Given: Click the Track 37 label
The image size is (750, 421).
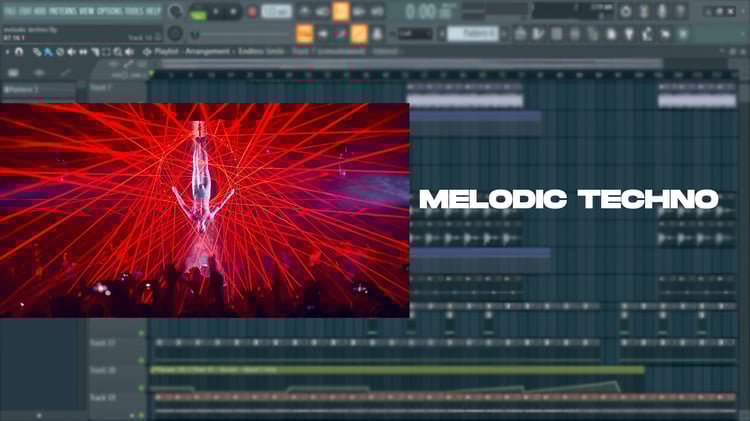Looking at the screenshot, I should click(x=102, y=343).
